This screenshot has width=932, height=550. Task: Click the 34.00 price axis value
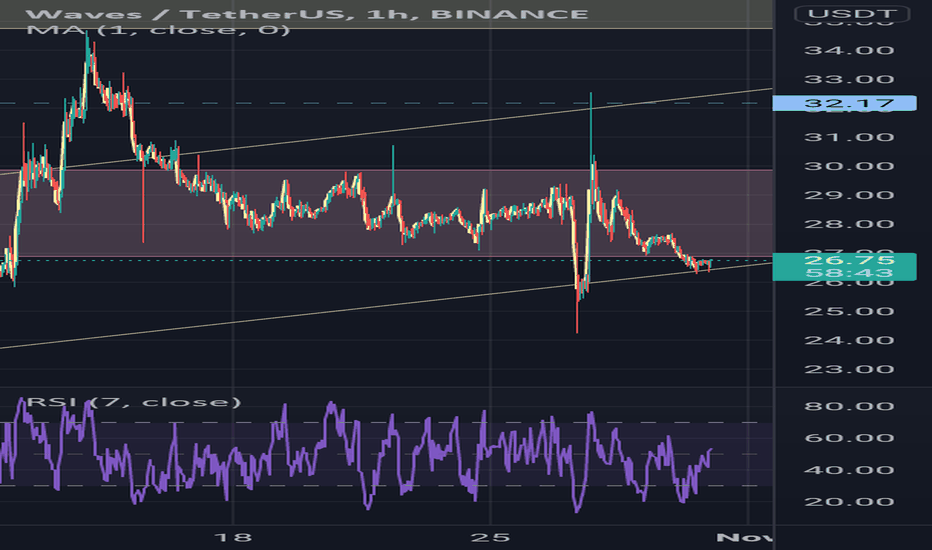pos(849,50)
